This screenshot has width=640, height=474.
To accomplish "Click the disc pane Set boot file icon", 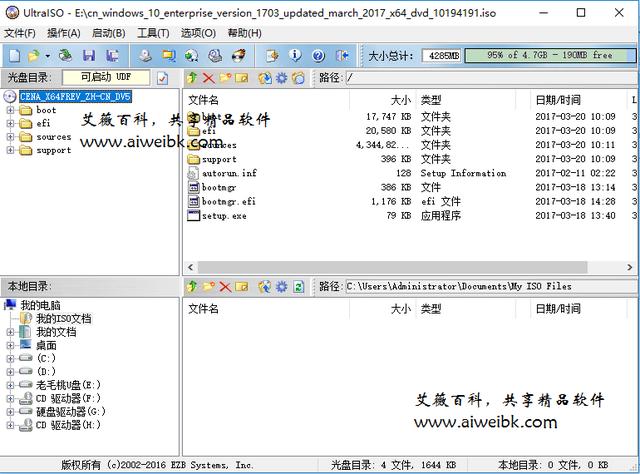I will pos(298,78).
